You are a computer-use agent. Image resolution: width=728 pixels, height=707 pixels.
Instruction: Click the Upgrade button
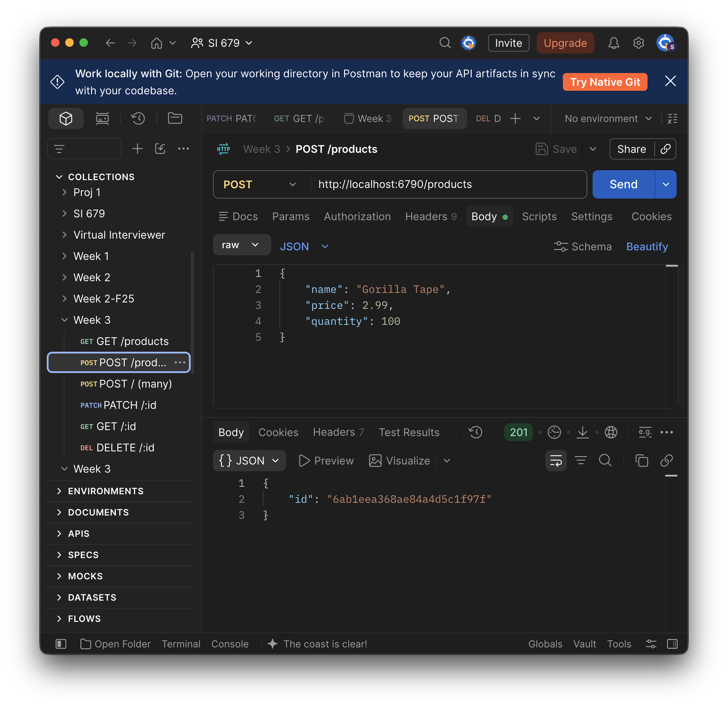coord(565,43)
